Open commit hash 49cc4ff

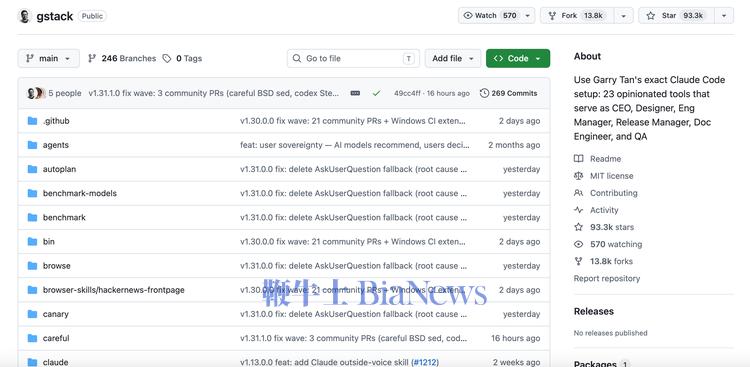point(407,93)
